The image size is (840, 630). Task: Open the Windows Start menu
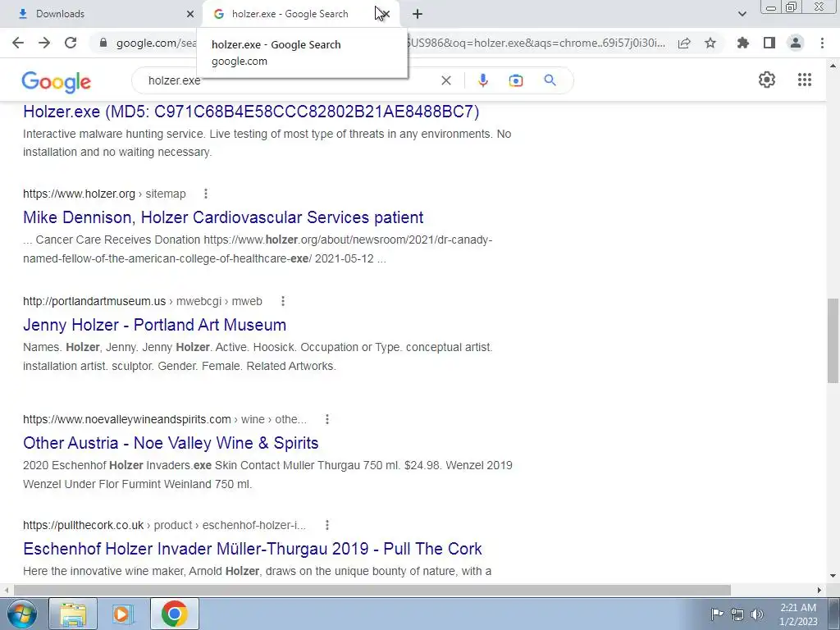coord(21,614)
